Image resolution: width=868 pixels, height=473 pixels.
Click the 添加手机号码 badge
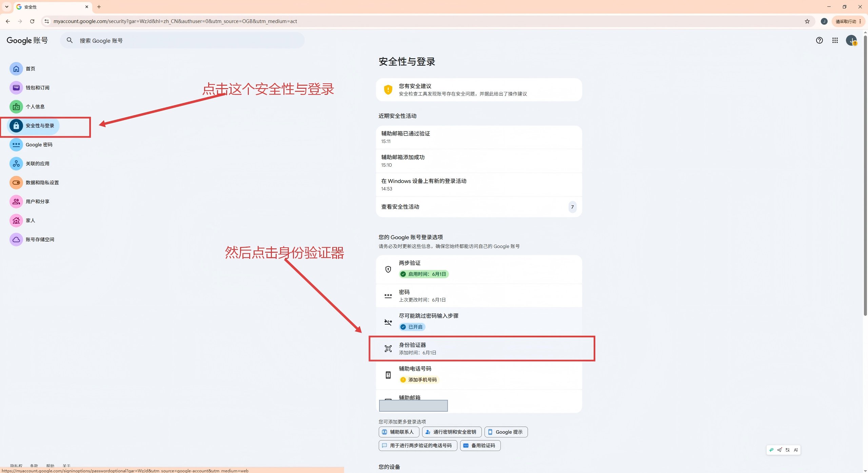[x=419, y=380]
